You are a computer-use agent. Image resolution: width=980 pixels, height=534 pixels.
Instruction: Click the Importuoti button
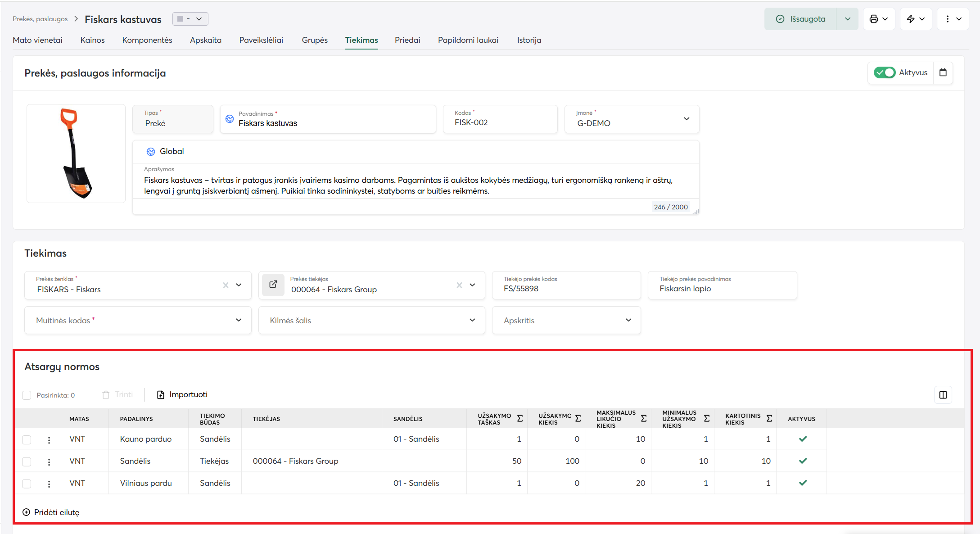tap(182, 395)
